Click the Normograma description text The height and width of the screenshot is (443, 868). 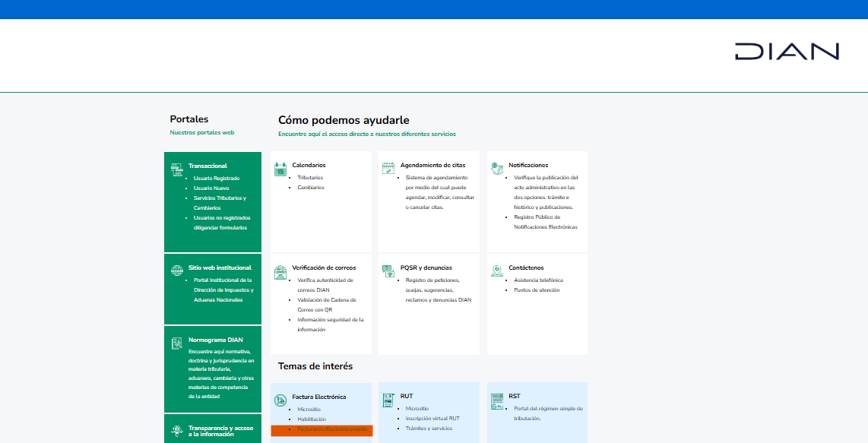point(221,374)
